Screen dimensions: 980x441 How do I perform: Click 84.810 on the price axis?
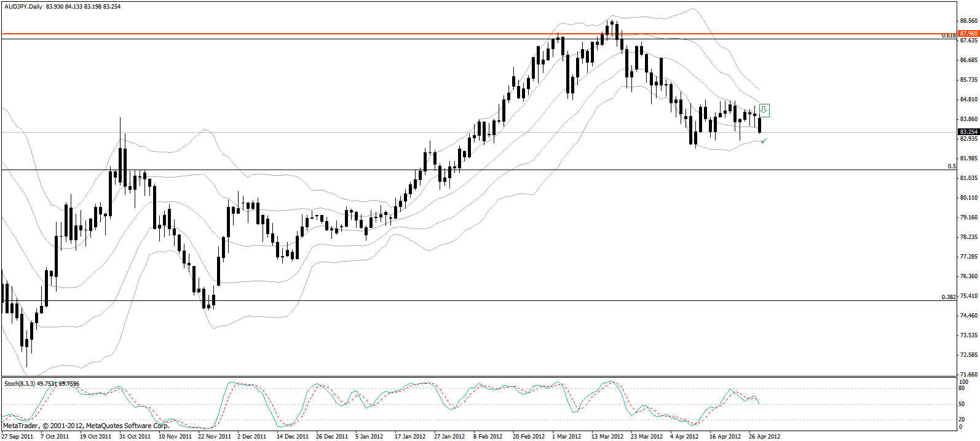point(969,100)
